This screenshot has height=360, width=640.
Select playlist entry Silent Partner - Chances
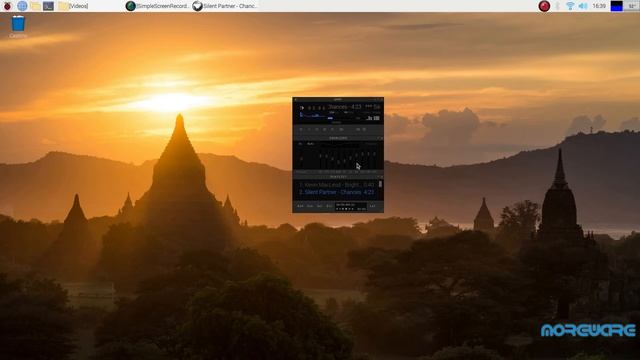coord(337,192)
